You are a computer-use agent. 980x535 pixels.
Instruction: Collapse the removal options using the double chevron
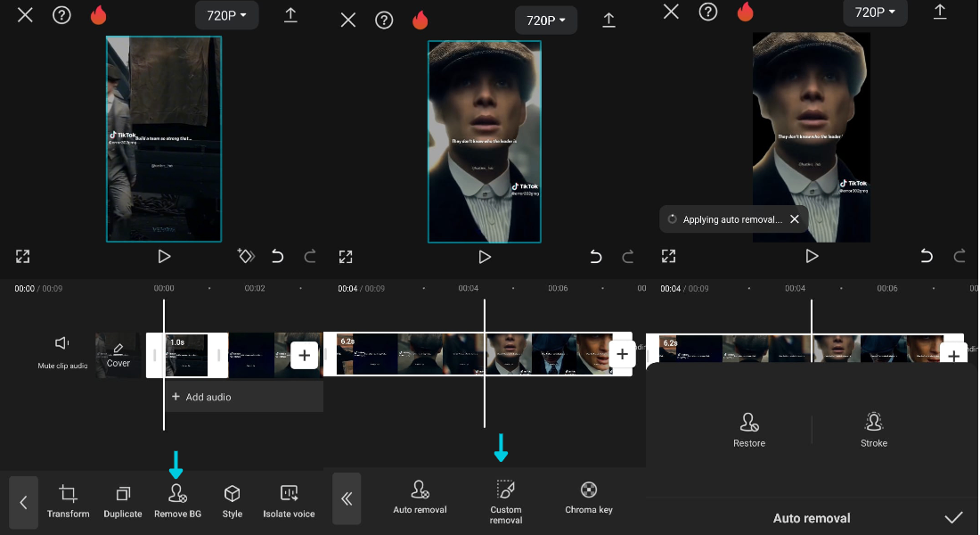347,499
